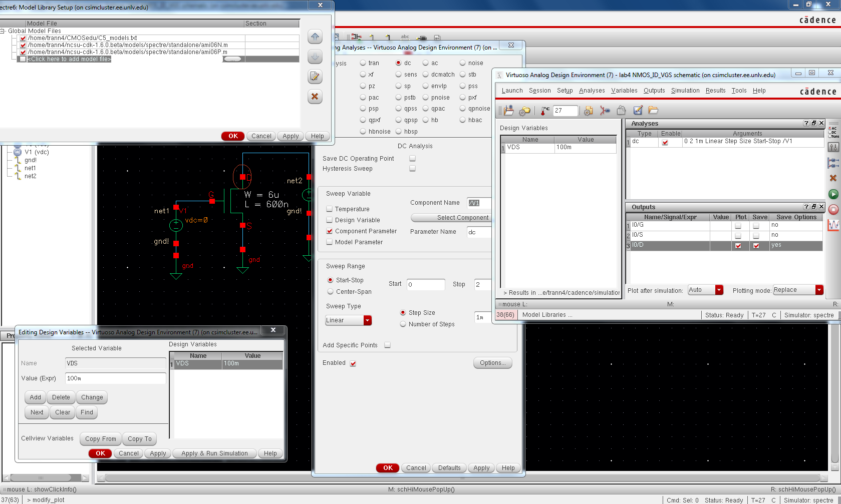The width and height of the screenshot is (841, 504).
Task: Click open folder icon in ADE toolbar
Action: 653,110
